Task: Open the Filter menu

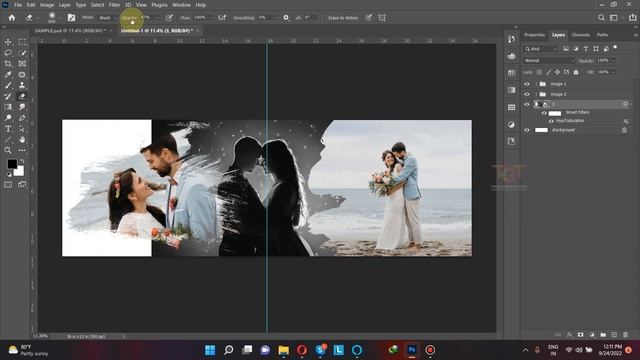Action: pyautogui.click(x=114, y=5)
